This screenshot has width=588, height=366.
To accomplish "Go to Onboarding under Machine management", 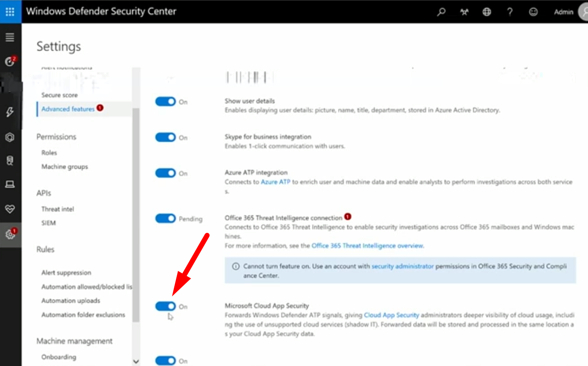I will 59,357.
